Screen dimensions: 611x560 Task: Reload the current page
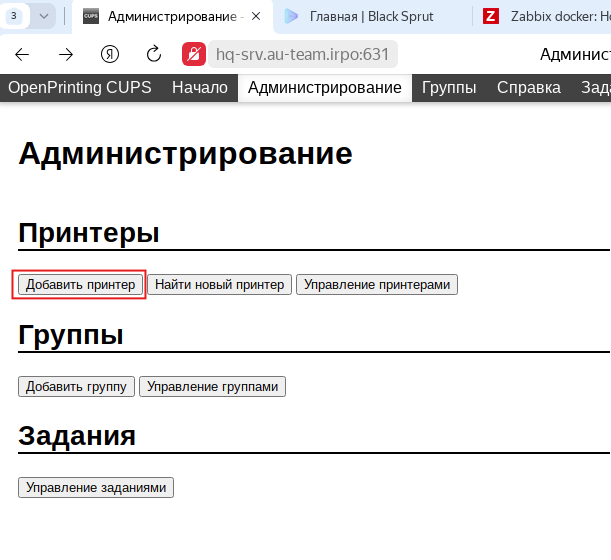tap(154, 54)
